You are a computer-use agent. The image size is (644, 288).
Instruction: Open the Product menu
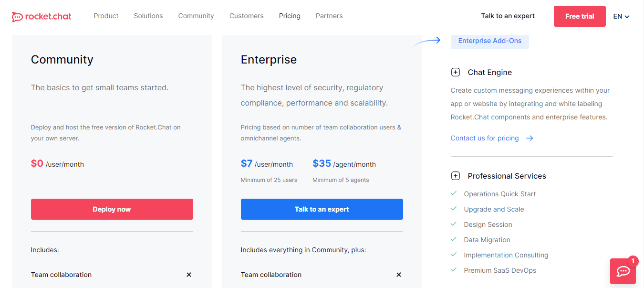106,16
